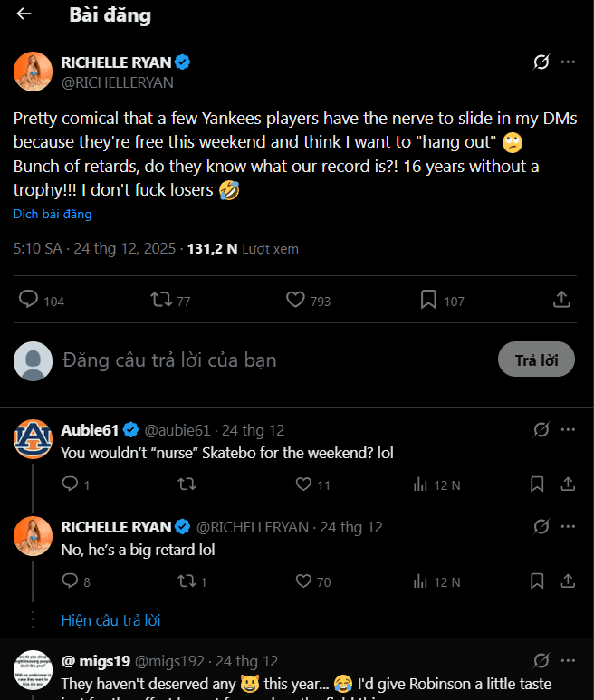Image resolution: width=594 pixels, height=700 pixels.
Task: View analytics on Aubie61's reply
Action: (420, 484)
